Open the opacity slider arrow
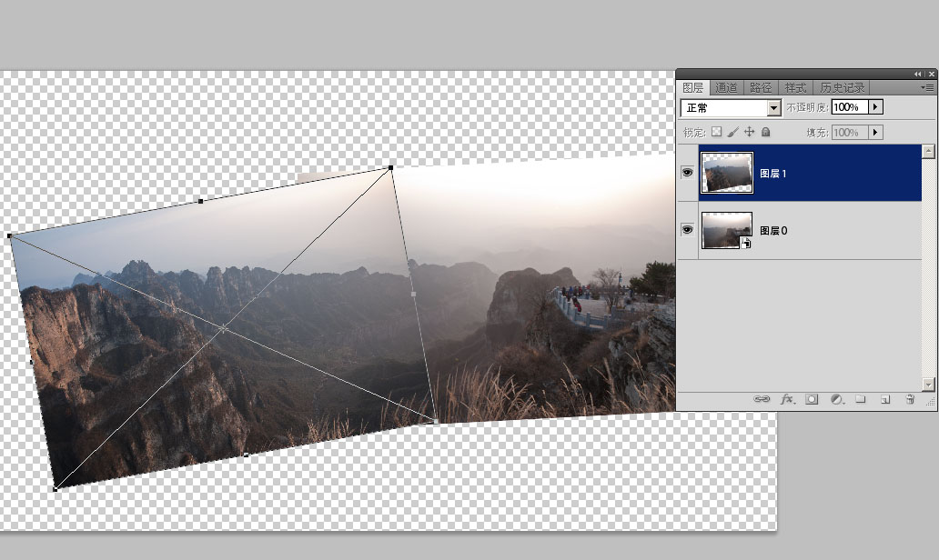The image size is (939, 560). coord(875,107)
